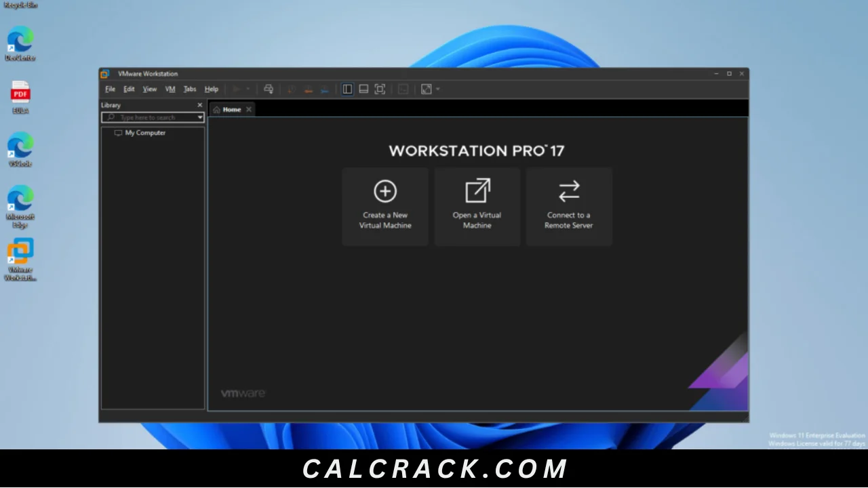Click Create a New Virtual Machine

(385, 206)
